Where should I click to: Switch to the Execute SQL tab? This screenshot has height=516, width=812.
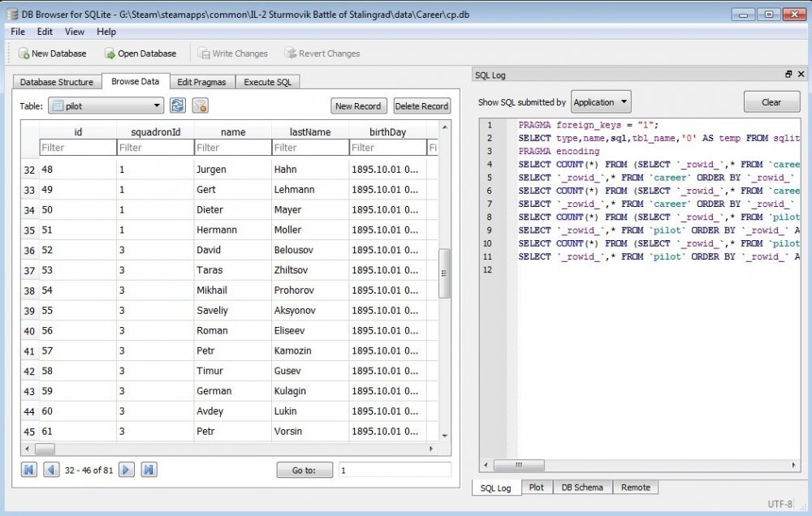click(x=268, y=82)
